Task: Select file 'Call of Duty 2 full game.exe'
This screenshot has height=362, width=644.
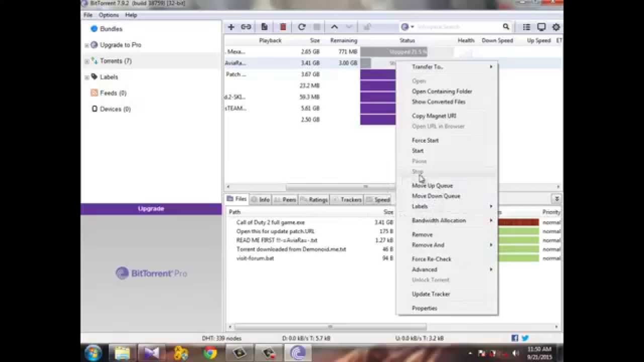Action: [271, 222]
